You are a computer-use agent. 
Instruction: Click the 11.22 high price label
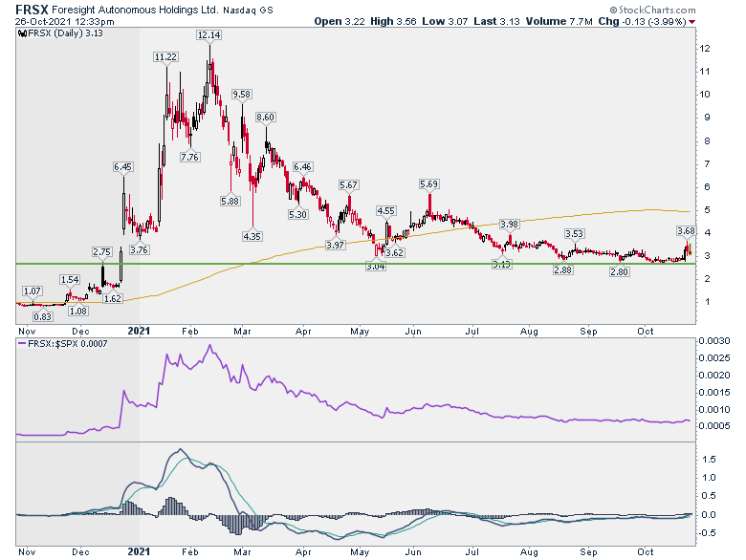165,57
